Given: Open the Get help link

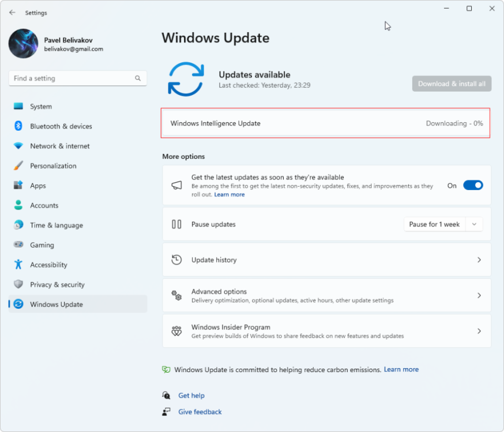Looking at the screenshot, I should coord(191,395).
